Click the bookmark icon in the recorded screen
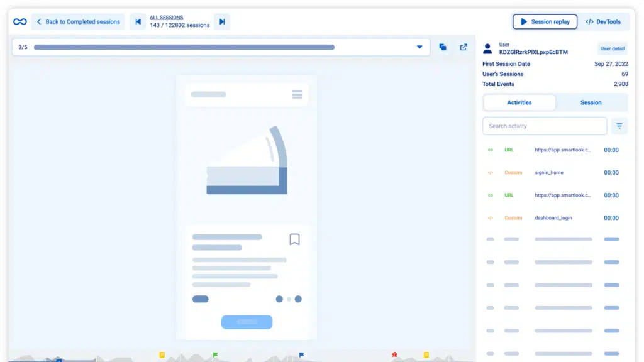 294,239
